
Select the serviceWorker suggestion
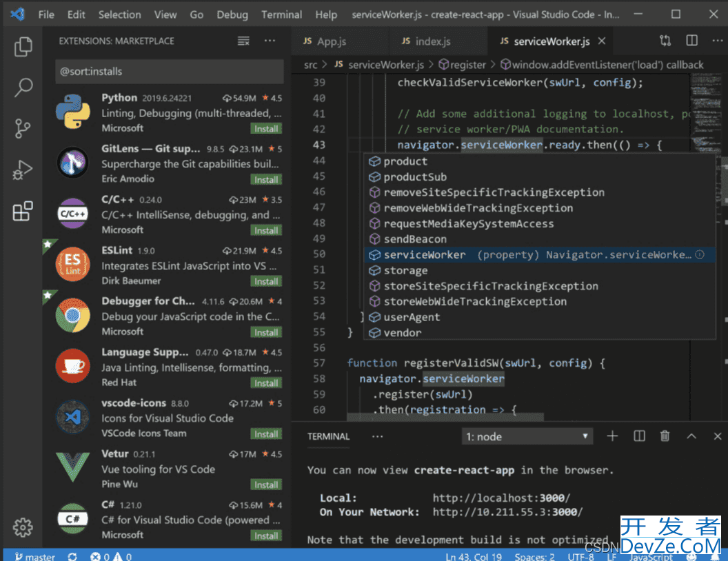point(539,255)
